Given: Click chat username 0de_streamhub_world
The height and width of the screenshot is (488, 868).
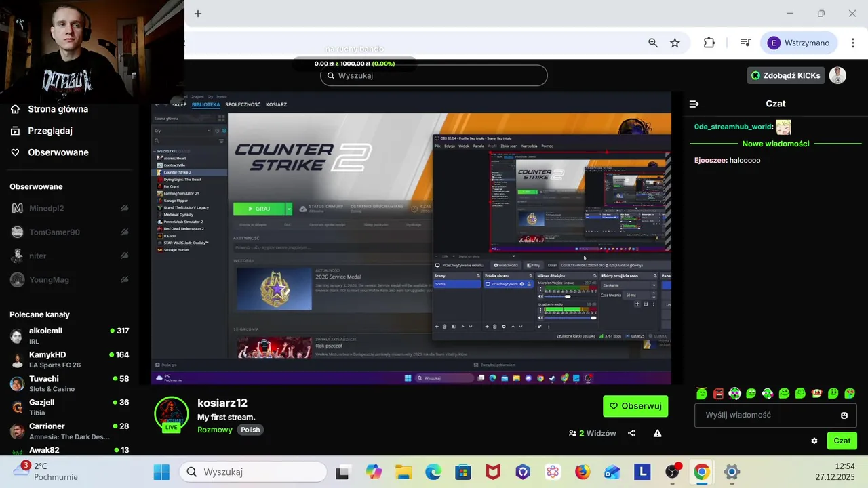Looking at the screenshot, I should [x=733, y=127].
